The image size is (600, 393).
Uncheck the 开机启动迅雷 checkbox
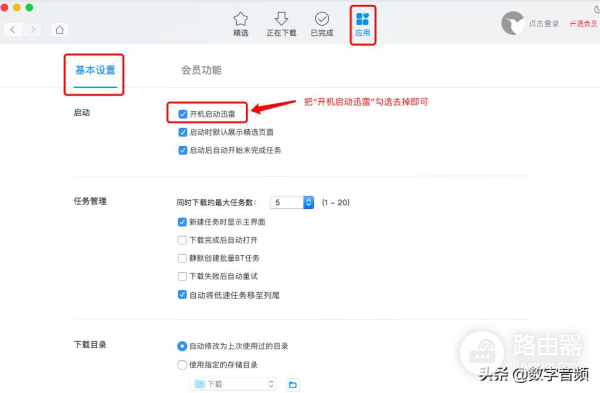pos(183,114)
